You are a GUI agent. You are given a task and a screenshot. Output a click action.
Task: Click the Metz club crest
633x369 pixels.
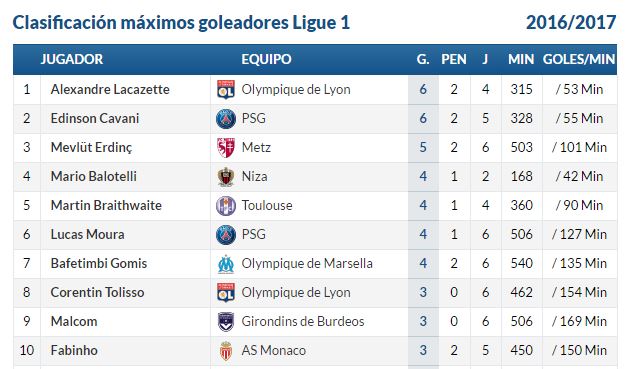point(226,148)
